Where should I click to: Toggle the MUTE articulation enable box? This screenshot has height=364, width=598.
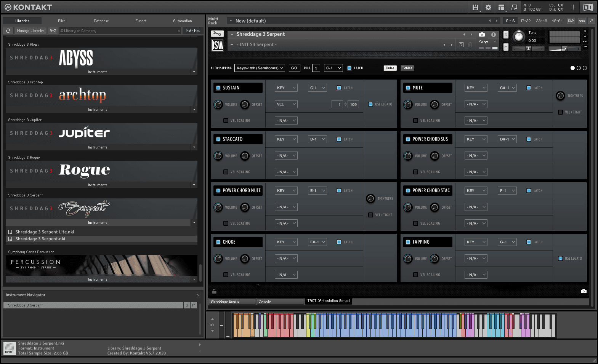point(408,88)
